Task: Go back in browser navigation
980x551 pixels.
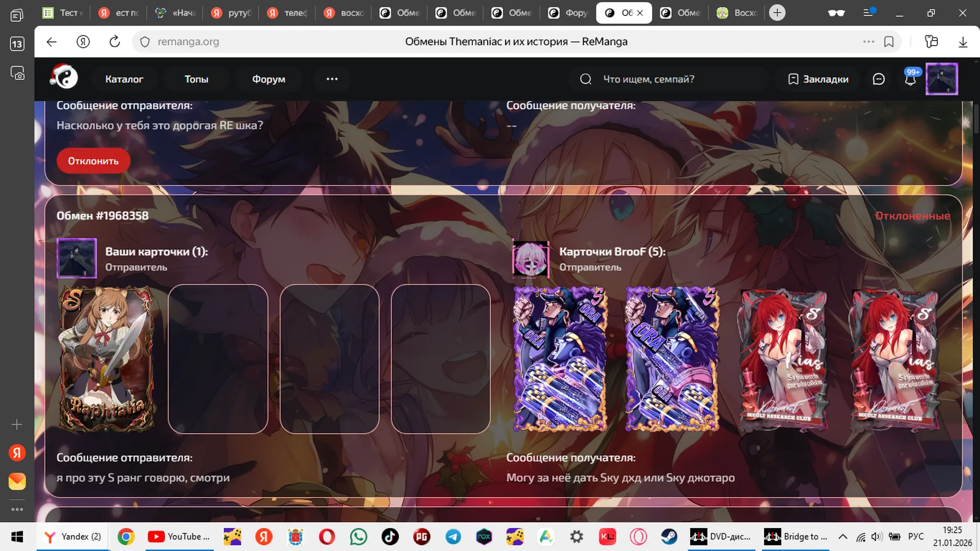Action: tap(52, 42)
